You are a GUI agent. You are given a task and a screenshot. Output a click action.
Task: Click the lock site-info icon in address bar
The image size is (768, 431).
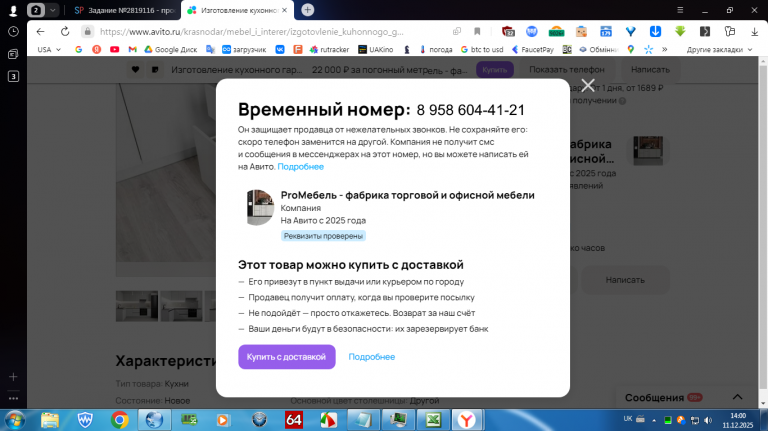[x=87, y=31]
